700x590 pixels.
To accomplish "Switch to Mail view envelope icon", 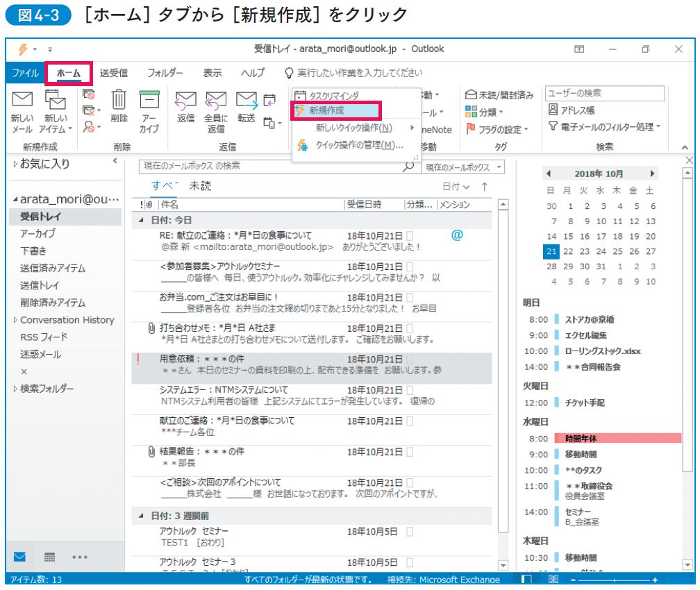I will (19, 556).
